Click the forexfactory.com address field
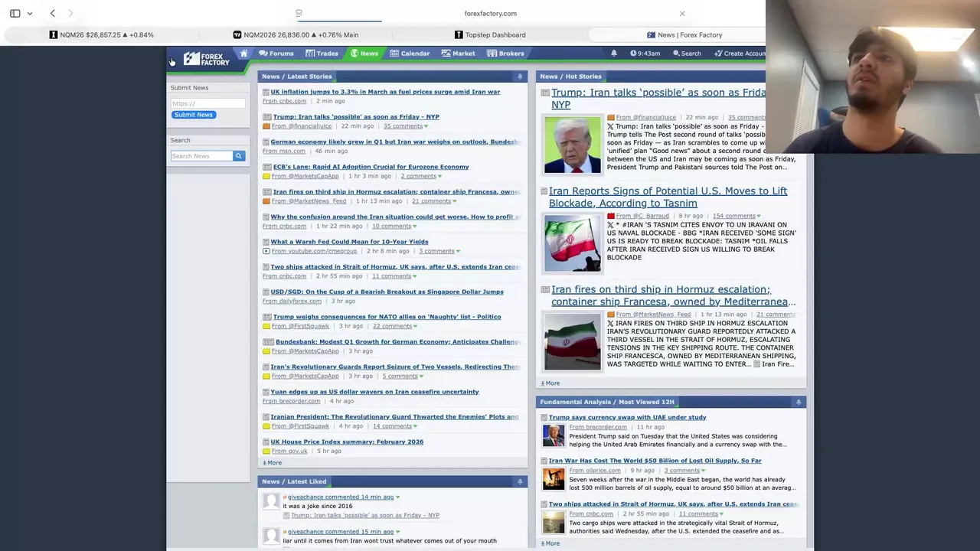Viewport: 980px width, 551px height. pos(490,13)
